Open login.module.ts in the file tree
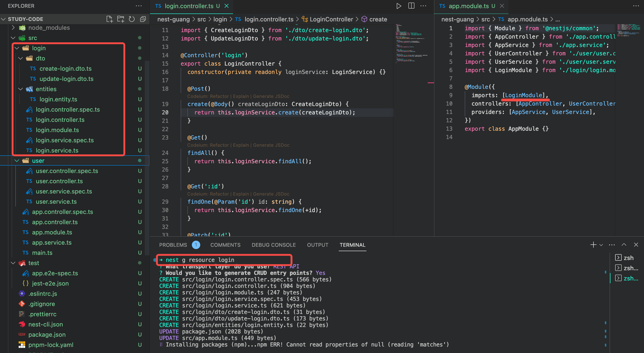This screenshot has height=353, width=644. [x=57, y=130]
